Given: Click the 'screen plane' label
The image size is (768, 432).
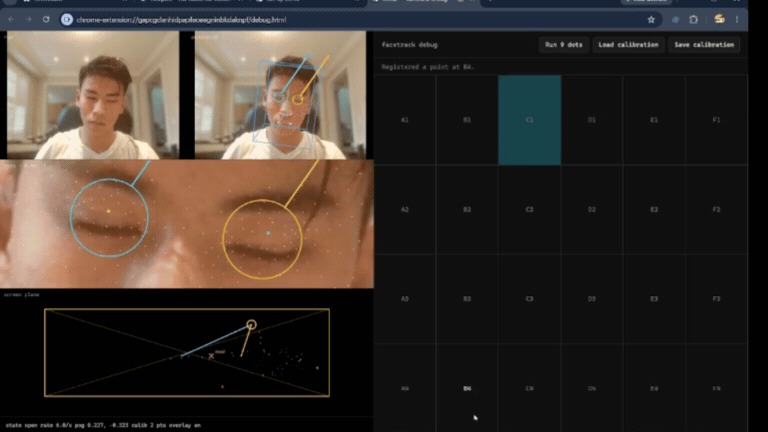Looking at the screenshot, I should [22, 295].
